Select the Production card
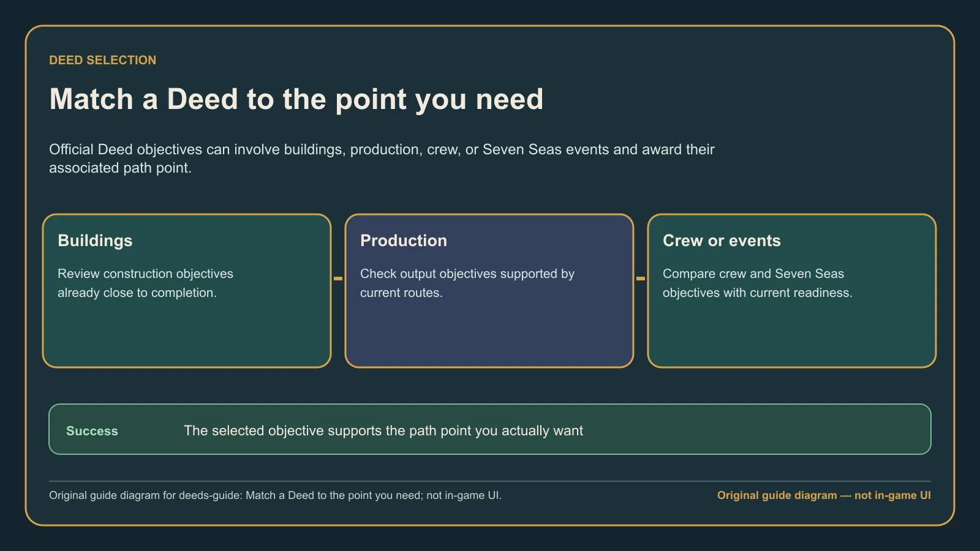Screen dimensions: 980x551 point(489,291)
